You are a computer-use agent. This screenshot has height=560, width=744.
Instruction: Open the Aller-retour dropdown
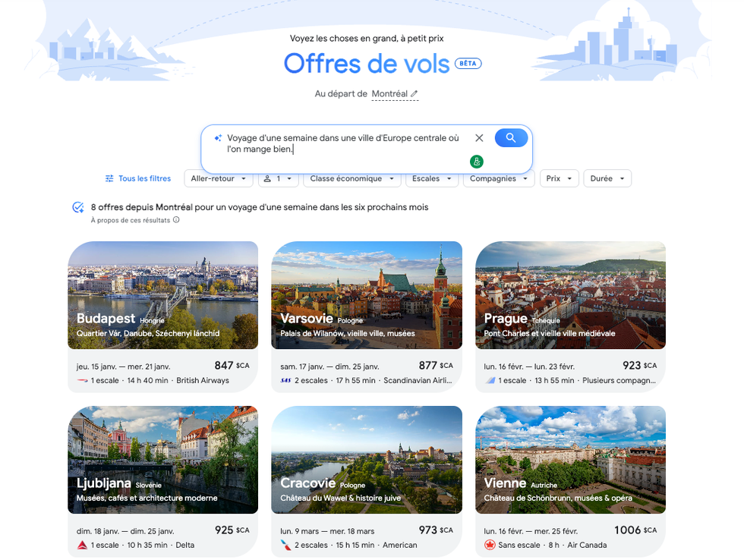tap(219, 178)
